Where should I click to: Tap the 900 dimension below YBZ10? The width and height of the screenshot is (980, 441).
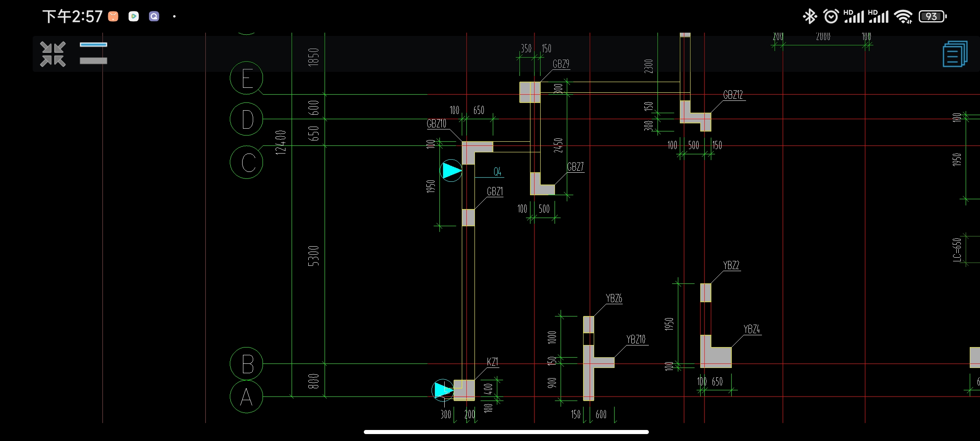[552, 383]
